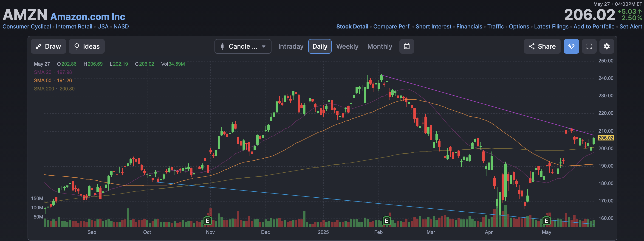The height and width of the screenshot is (241, 644).
Task: Click the lightbulb Ideas icon
Action: (x=77, y=46)
